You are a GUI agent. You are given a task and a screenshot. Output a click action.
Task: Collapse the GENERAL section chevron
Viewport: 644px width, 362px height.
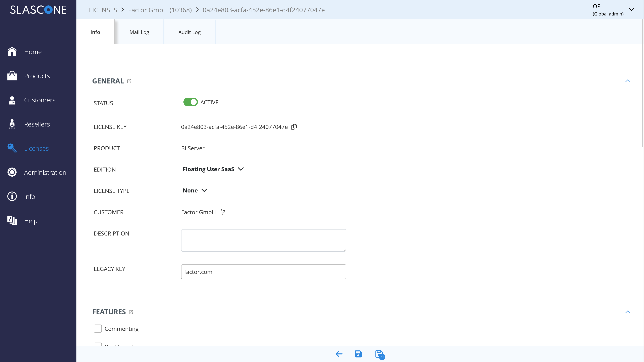[x=628, y=81]
